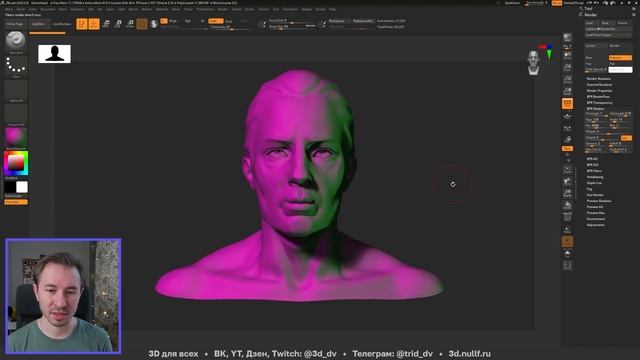Image resolution: width=640 pixels, height=360 pixels.
Task: Click the PolyF line fill icon
Action: pyautogui.click(x=567, y=218)
